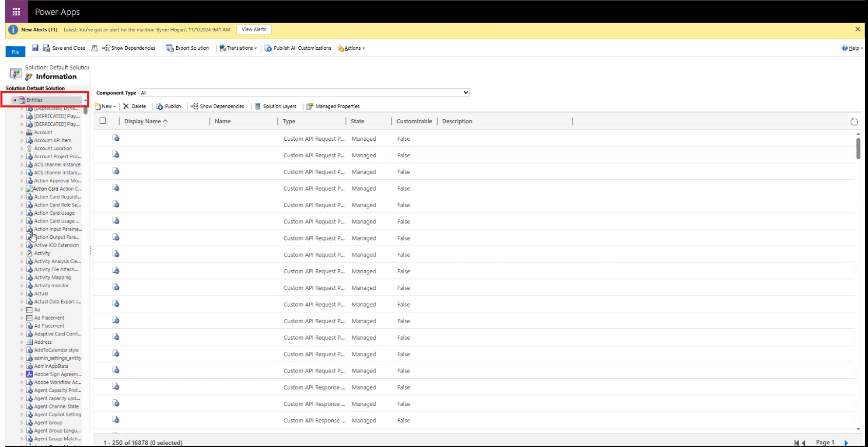Expand the Account entity node
The image size is (868, 447).
[x=22, y=133]
